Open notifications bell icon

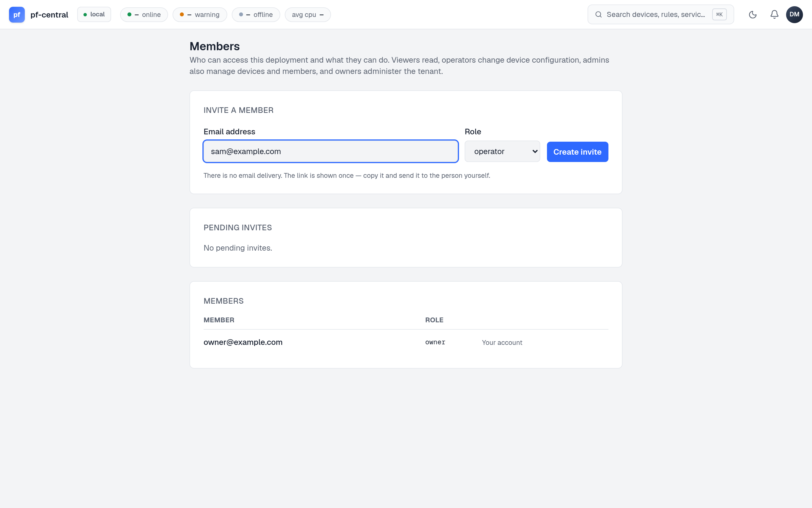[774, 14]
